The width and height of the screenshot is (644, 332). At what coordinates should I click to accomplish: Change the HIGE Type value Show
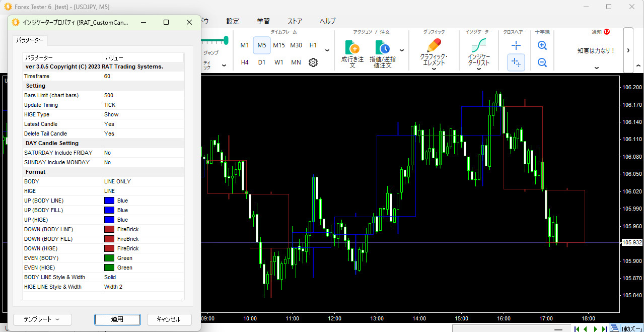(143, 114)
